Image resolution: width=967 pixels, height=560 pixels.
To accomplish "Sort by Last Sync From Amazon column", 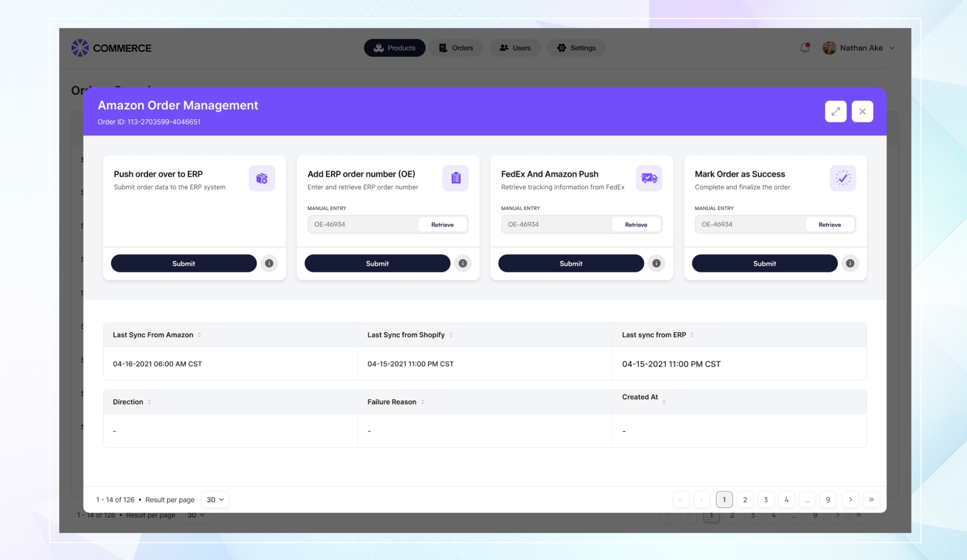I will [x=199, y=335].
